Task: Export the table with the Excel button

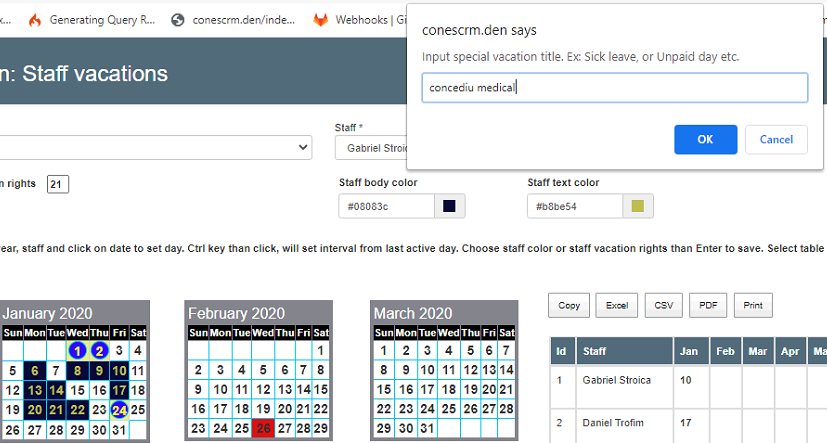Action: (617, 305)
